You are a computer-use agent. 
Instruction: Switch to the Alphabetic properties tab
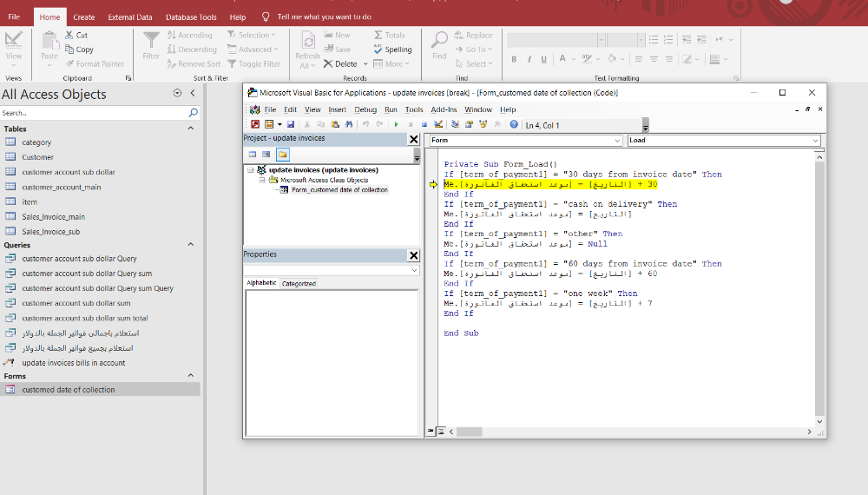(261, 283)
